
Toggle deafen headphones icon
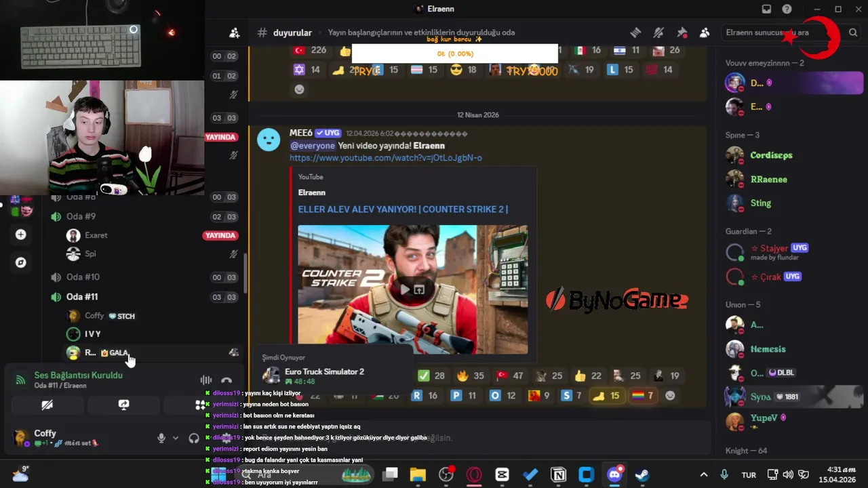(x=194, y=438)
